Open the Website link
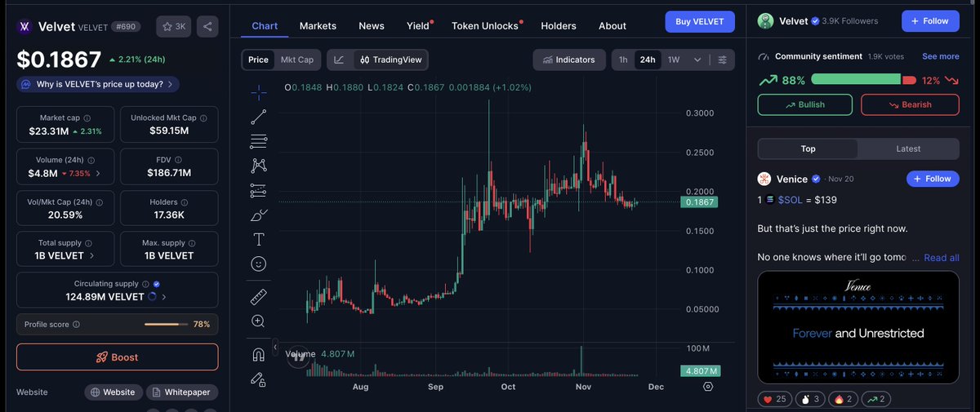Screen dimensions: 980x412 [x=114, y=392]
